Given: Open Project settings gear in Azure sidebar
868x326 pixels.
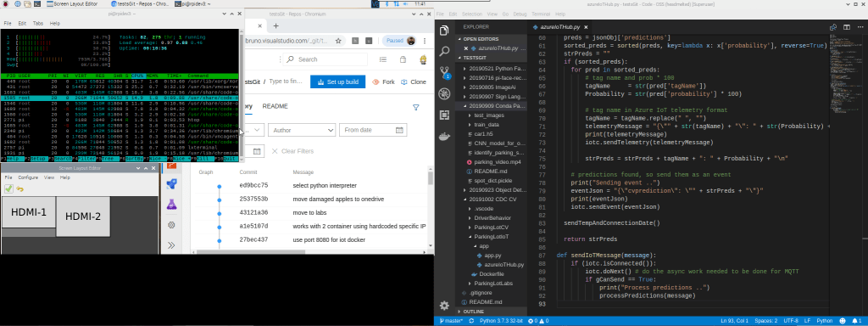Looking at the screenshot, I should 171,224.
